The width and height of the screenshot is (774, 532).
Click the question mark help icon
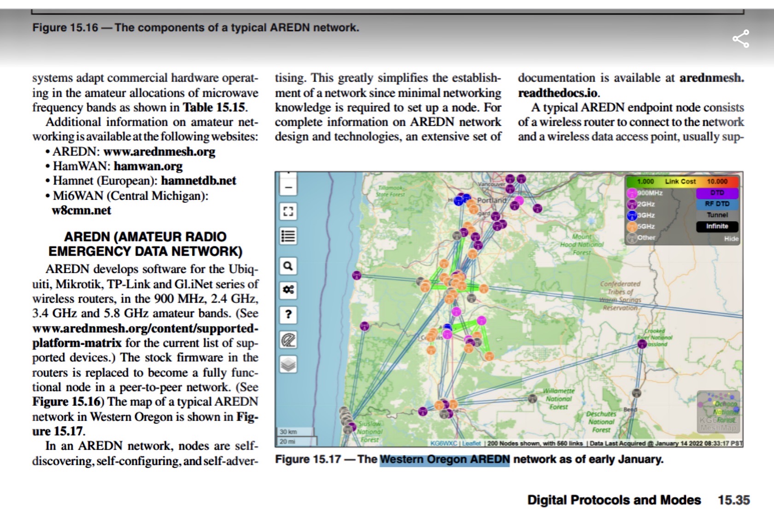[x=288, y=315]
